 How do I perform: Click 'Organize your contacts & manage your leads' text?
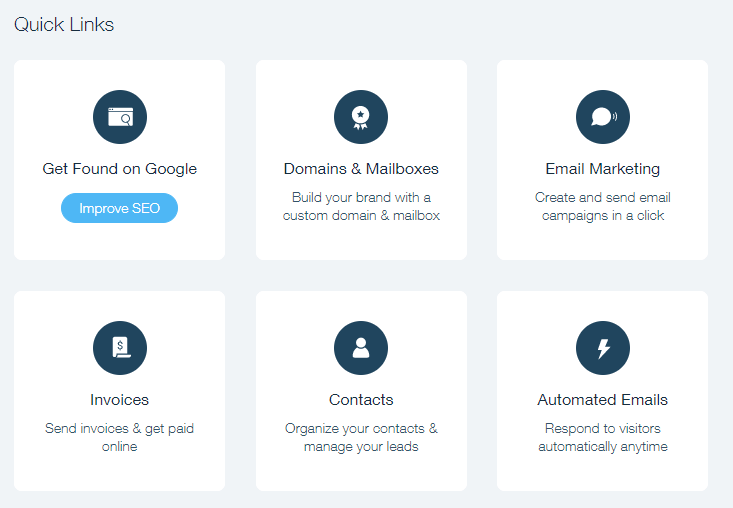[x=361, y=437]
